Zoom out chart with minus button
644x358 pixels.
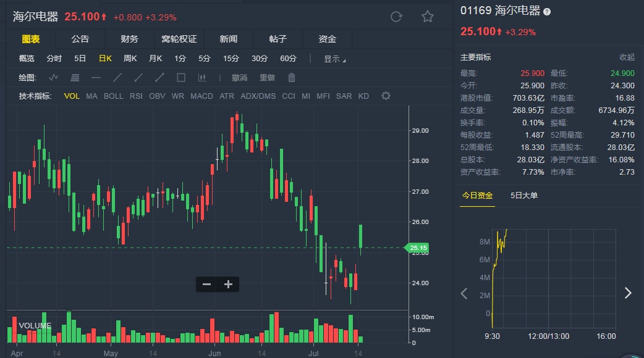[x=207, y=285]
